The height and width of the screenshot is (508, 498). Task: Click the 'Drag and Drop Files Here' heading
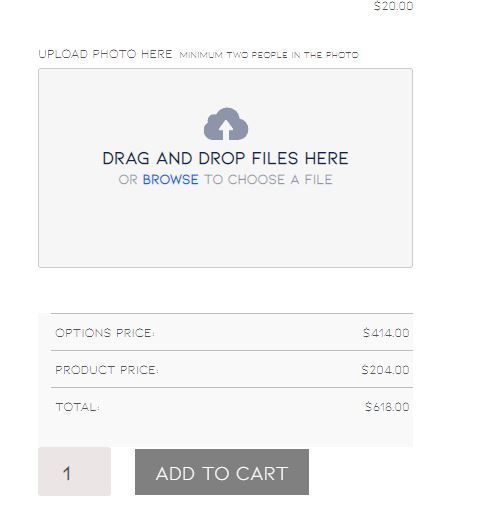pyautogui.click(x=225, y=158)
